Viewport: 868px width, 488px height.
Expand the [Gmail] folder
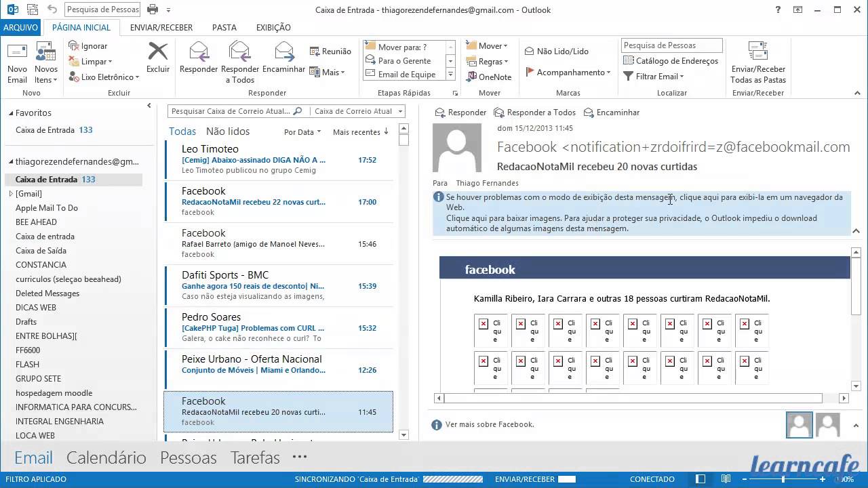pos(11,194)
